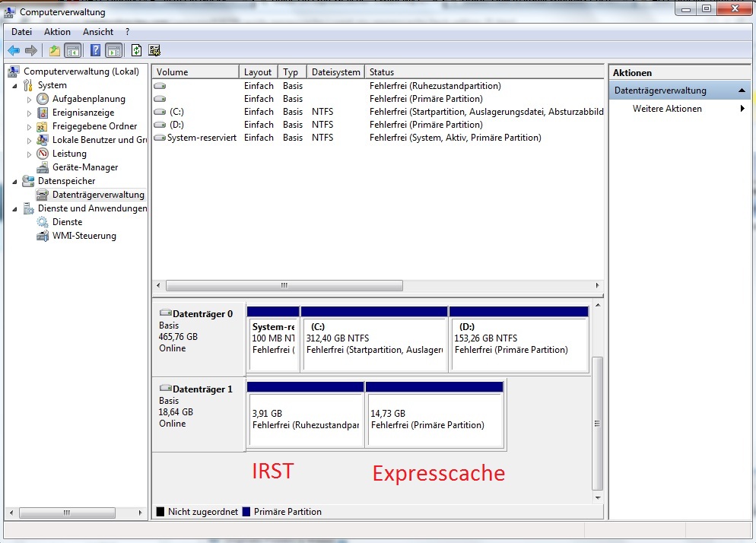This screenshot has height=543, width=756.
Task: Sort by the Typ column header
Action: 292,71
